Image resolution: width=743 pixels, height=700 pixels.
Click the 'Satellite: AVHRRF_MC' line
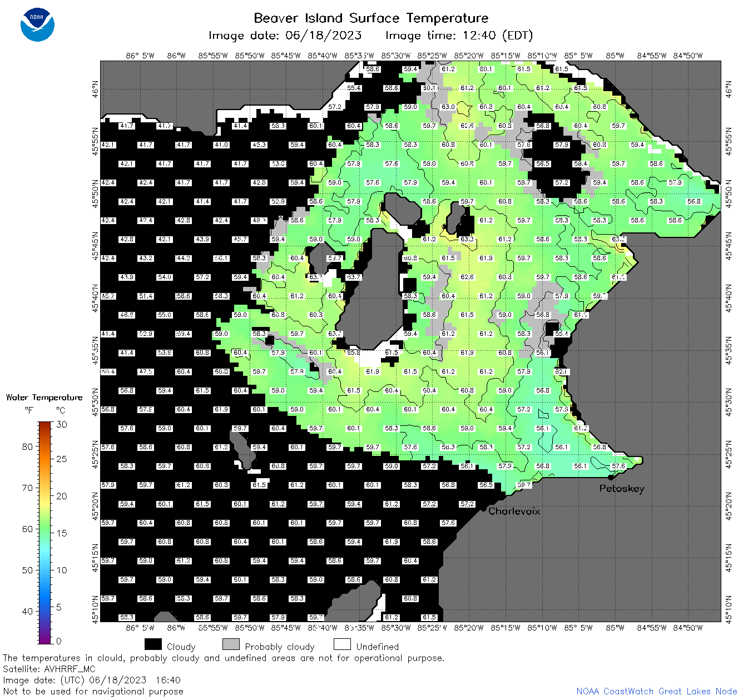point(49,669)
